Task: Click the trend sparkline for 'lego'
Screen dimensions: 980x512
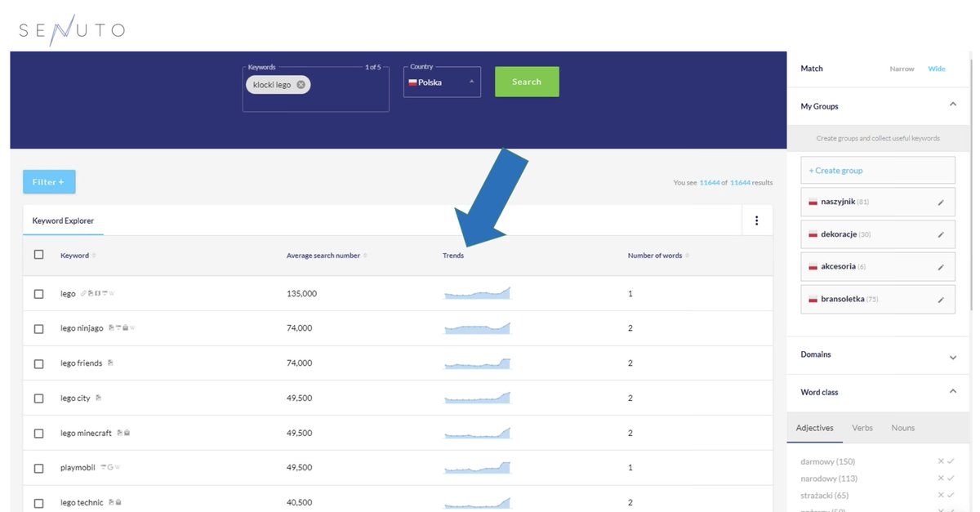Action: tap(477, 293)
